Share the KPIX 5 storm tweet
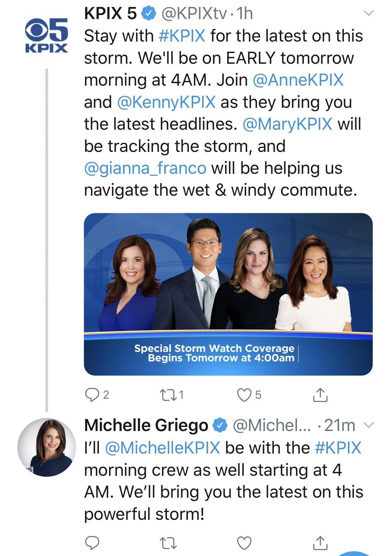The image size is (392, 556). point(320,395)
